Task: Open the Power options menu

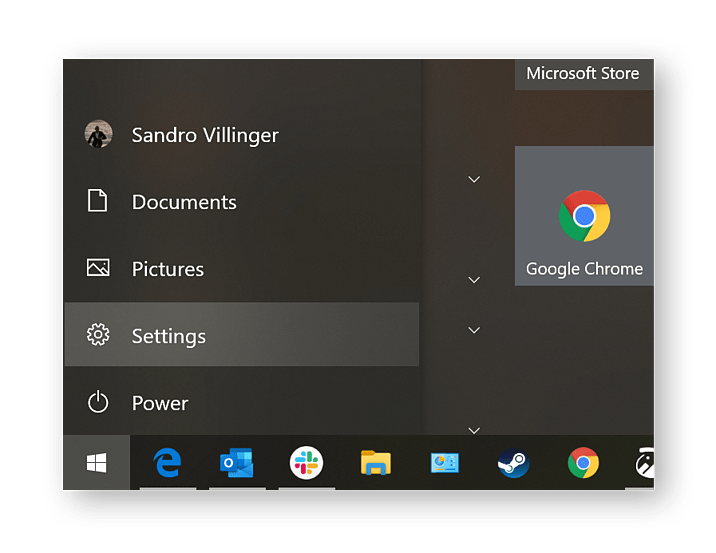Action: point(159,403)
